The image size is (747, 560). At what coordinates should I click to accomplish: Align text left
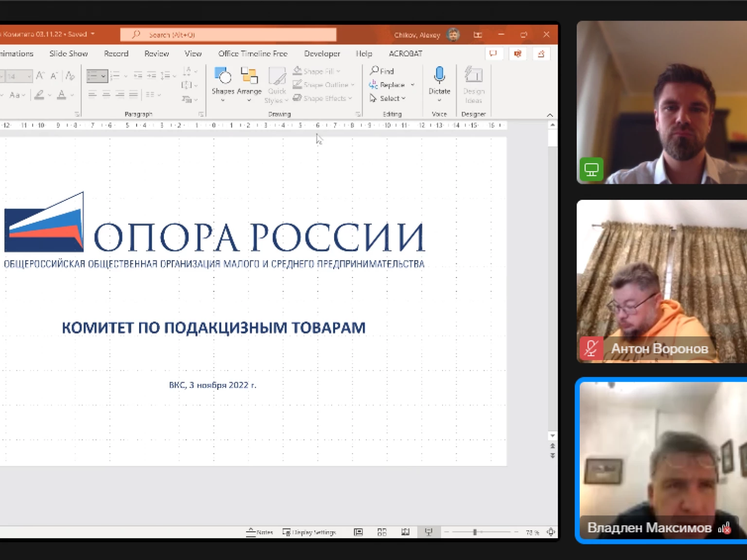pos(92,94)
